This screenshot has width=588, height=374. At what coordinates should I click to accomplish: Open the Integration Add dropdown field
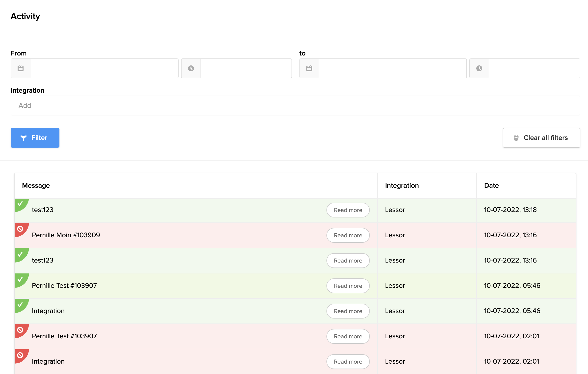(295, 106)
